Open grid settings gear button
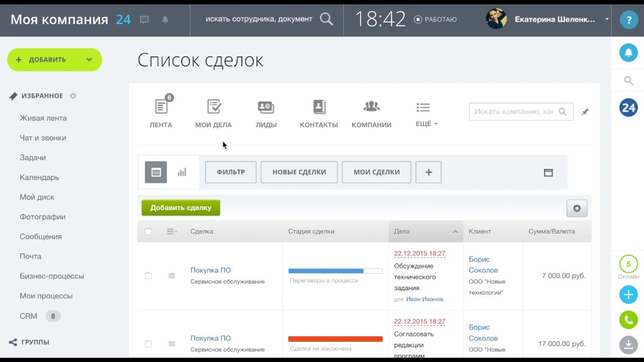Image resolution: width=644 pixels, height=362 pixels. click(x=577, y=208)
